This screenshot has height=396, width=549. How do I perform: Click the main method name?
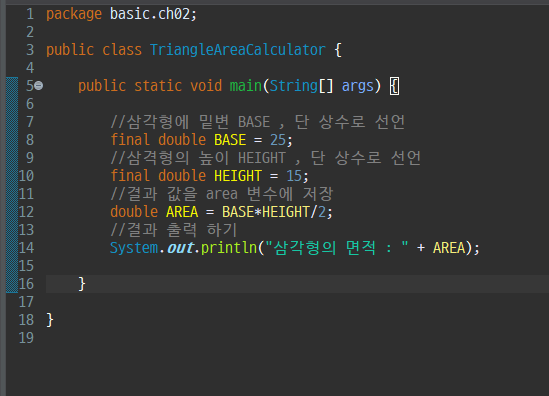[x=245, y=86]
